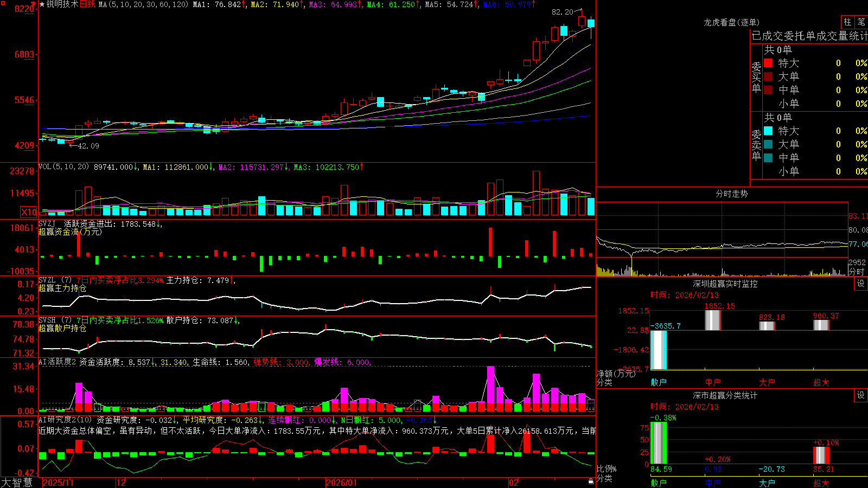Click the 柱 (bar) view button

pos(847,22)
